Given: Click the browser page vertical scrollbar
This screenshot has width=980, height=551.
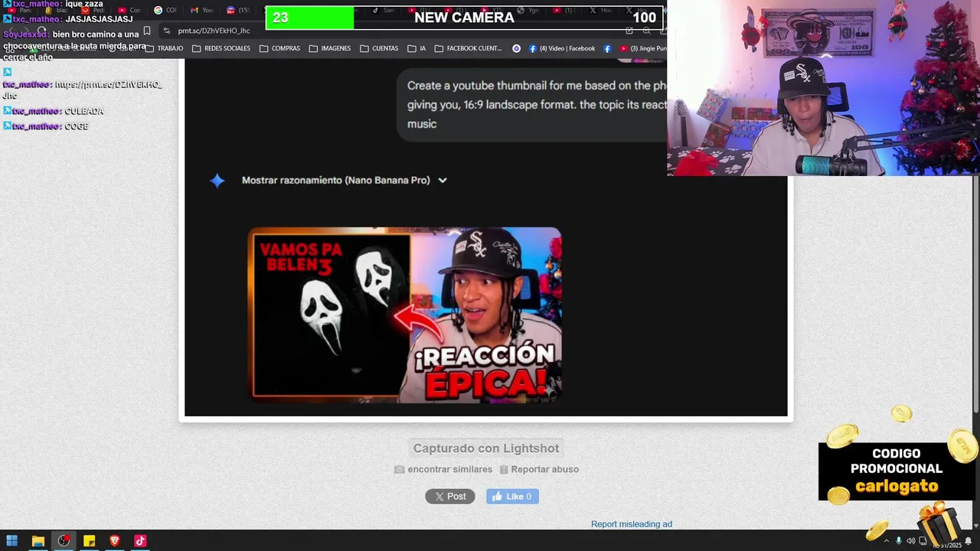Looking at the screenshot, I should click(x=975, y=295).
